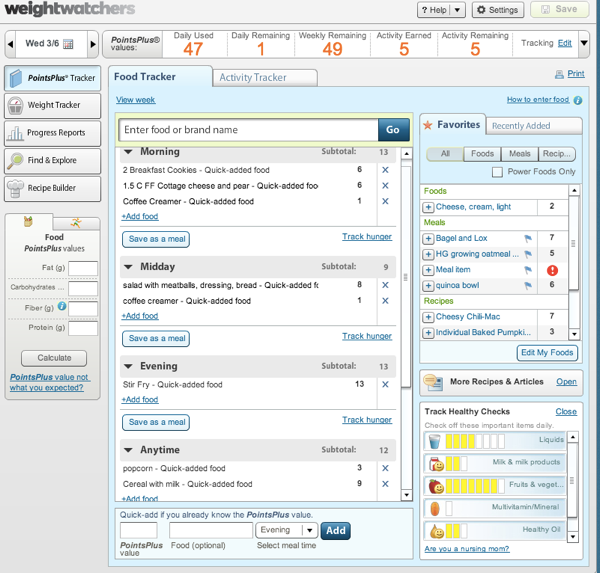Image resolution: width=600 pixels, height=573 pixels.
Task: Toggle the last Fruits & vegetables box
Action: point(501,486)
